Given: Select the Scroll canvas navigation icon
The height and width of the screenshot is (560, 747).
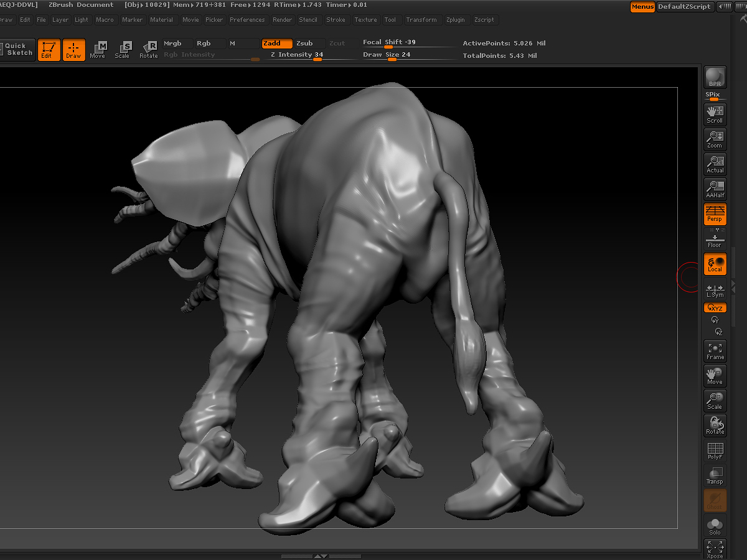Looking at the screenshot, I should tap(715, 114).
